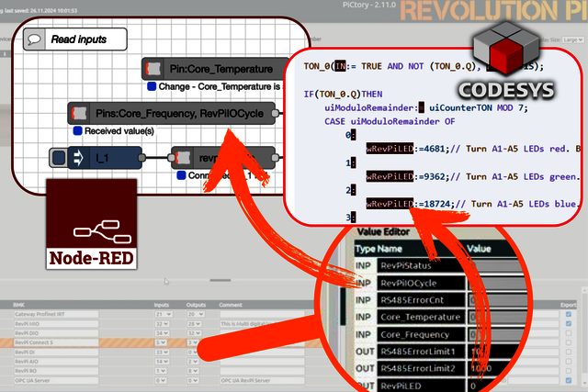
Task: Select RevPiStatus in Value Editor
Action: [x=421, y=265]
